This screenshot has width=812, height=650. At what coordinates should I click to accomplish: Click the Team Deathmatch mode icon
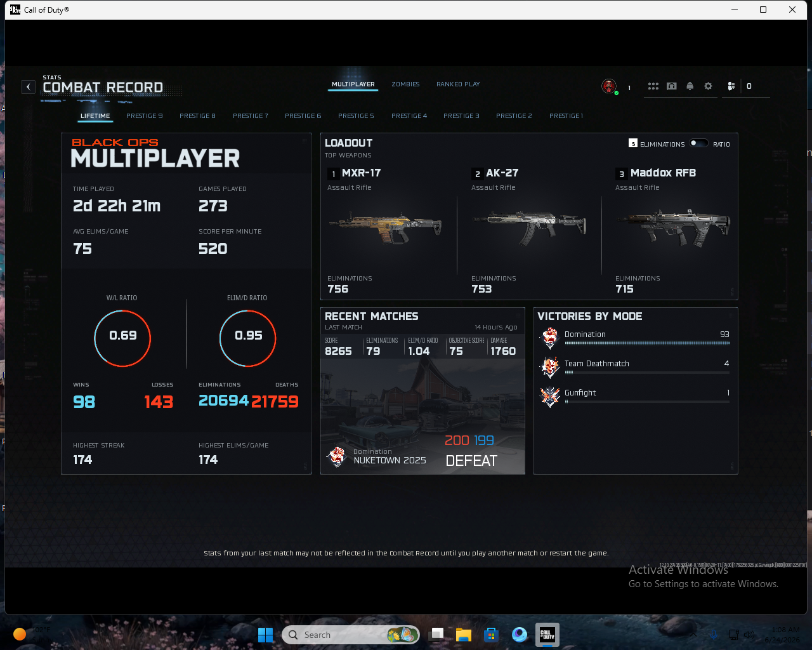pos(550,368)
